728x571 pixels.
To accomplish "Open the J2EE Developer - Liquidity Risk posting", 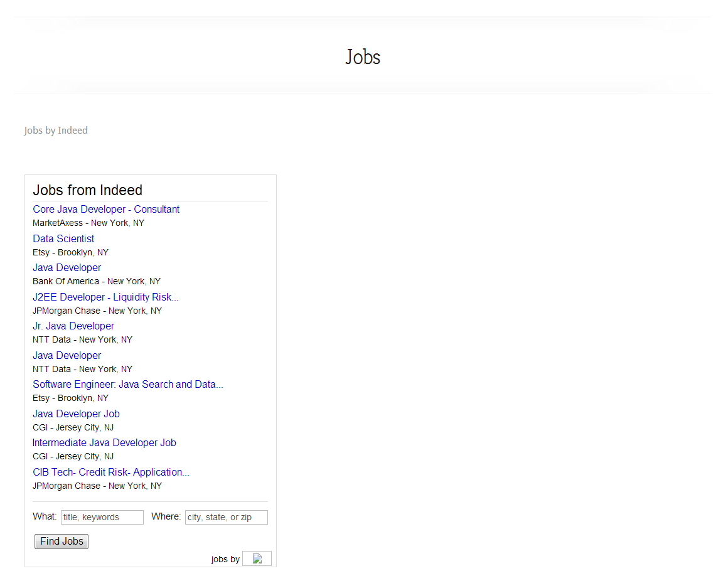I will 105,297.
